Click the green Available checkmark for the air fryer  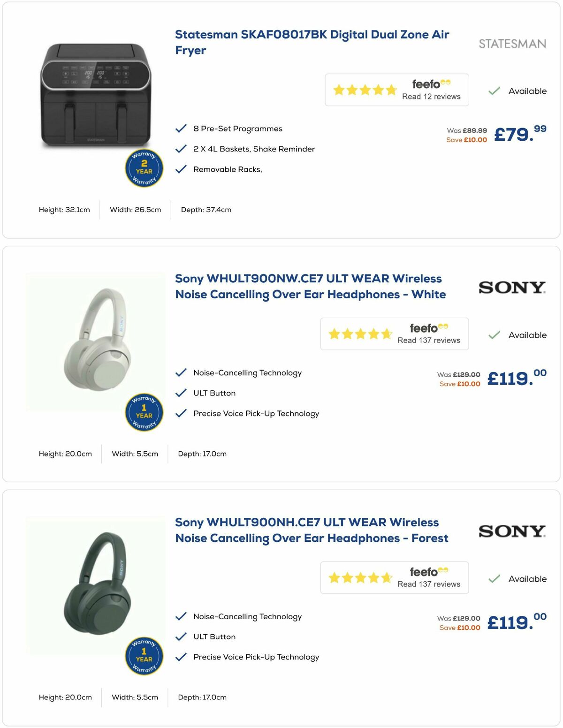(494, 90)
